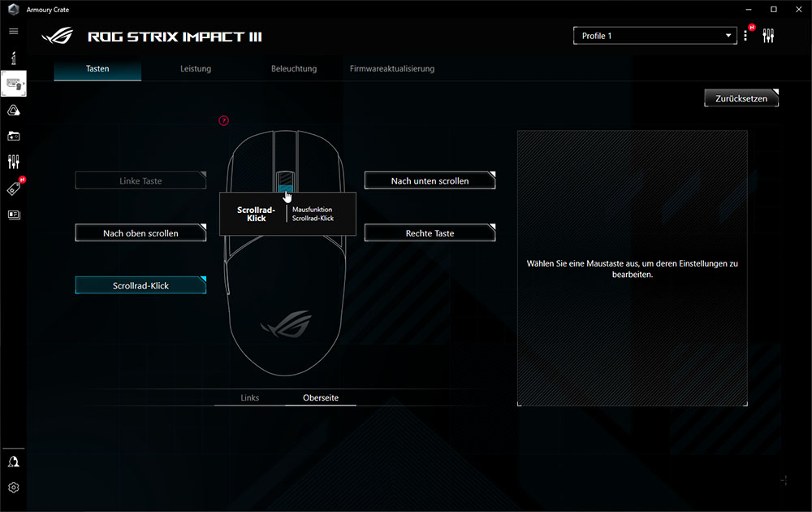Open the Profile 1 dropdown
This screenshot has height=512, width=812.
655,36
